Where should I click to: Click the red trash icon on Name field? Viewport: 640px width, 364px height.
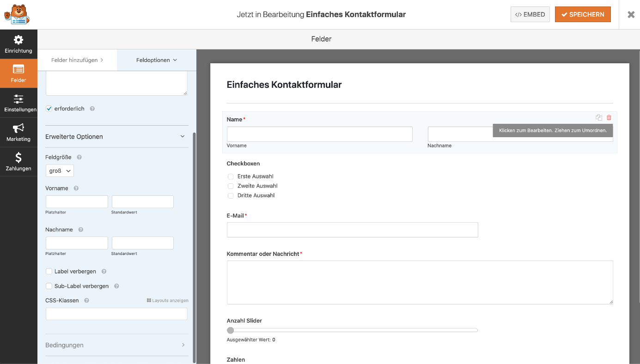click(609, 117)
